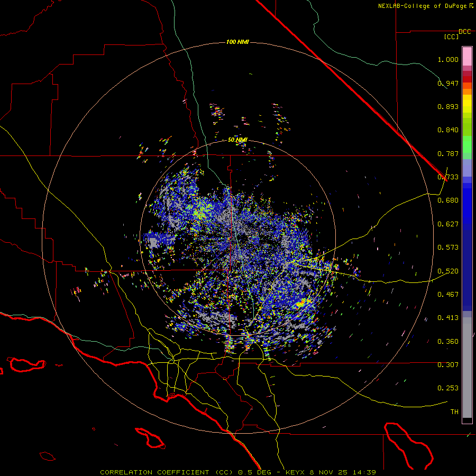Image resolution: width=476 pixels, height=476 pixels.
Task: Click the 0.733 scale value
Action: [x=448, y=177]
